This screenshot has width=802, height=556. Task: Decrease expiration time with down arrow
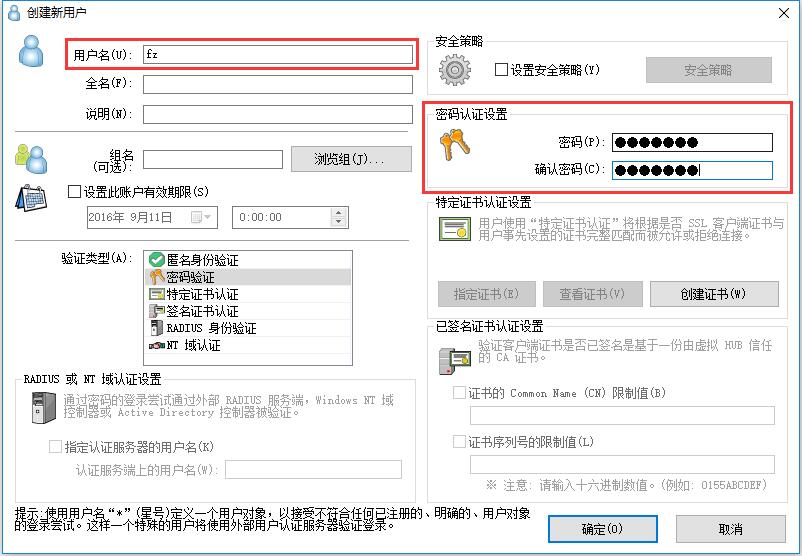(338, 222)
